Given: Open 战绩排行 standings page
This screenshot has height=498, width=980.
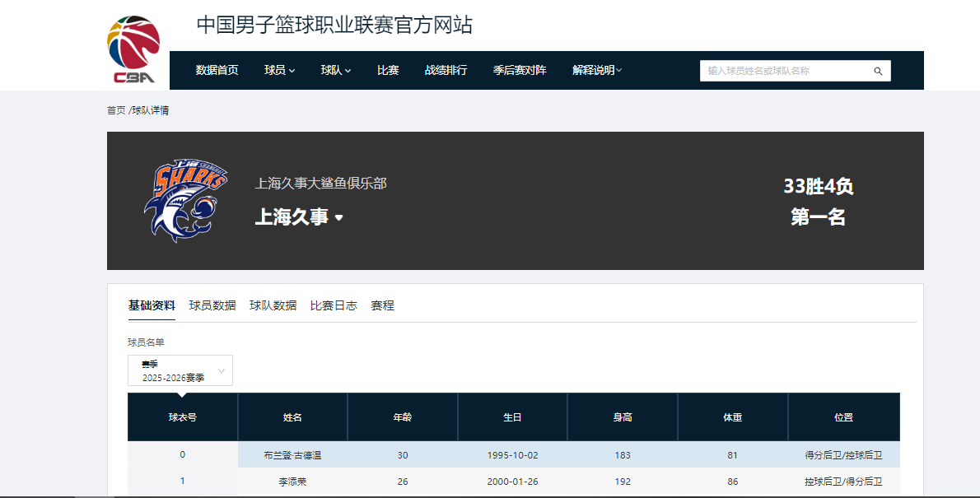Looking at the screenshot, I should click(446, 71).
